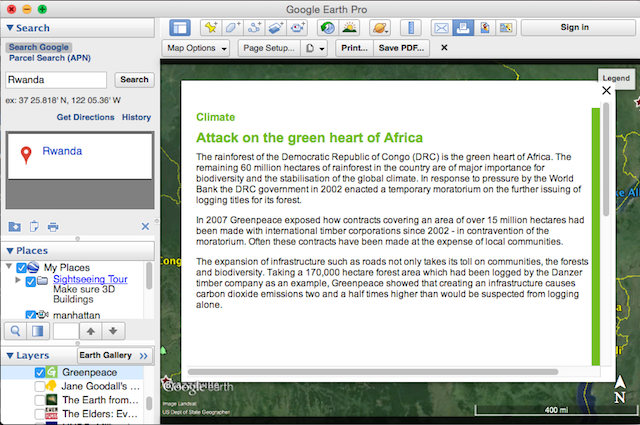Add image overlay toolbar icon
The image size is (640, 425).
(276, 28)
